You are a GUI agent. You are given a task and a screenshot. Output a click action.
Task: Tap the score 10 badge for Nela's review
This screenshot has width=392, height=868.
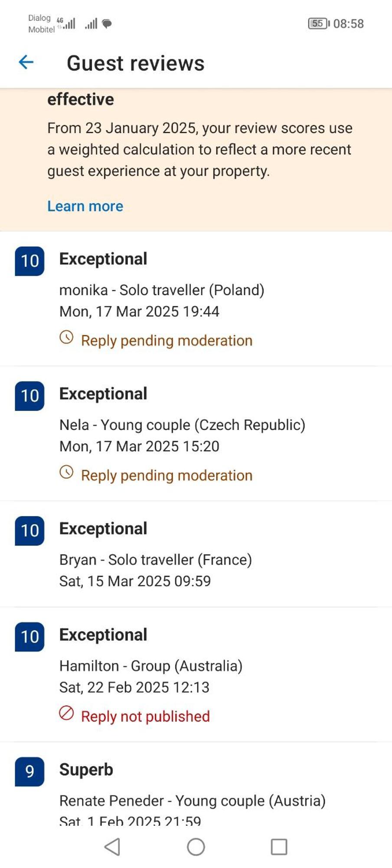(x=29, y=396)
